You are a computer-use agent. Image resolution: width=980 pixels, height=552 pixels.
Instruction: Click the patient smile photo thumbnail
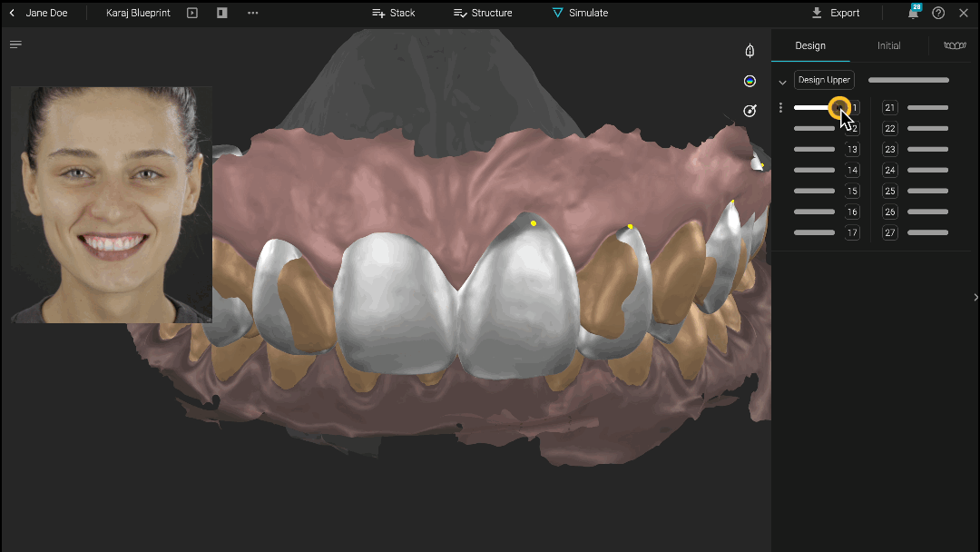coord(112,204)
